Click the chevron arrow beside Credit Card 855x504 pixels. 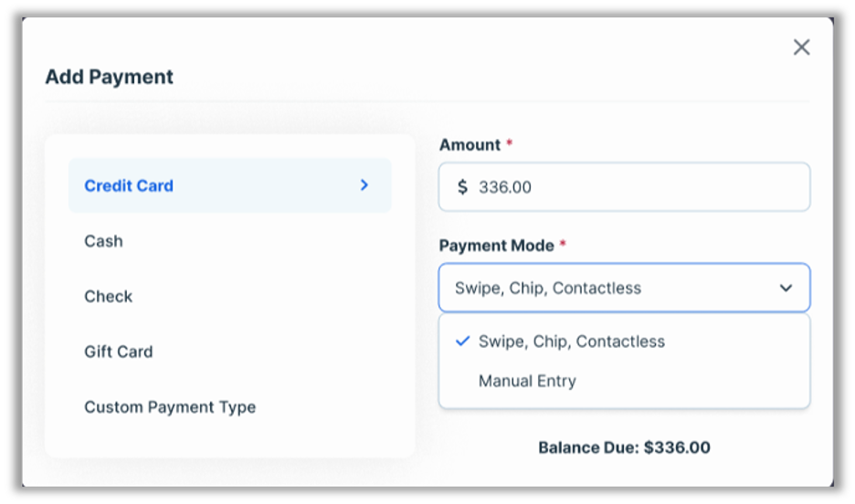pos(364,185)
